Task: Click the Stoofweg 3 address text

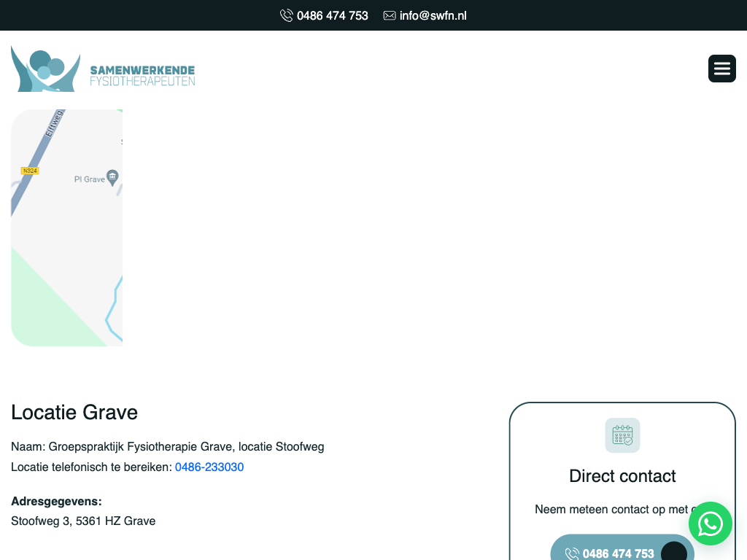Action: tap(83, 521)
